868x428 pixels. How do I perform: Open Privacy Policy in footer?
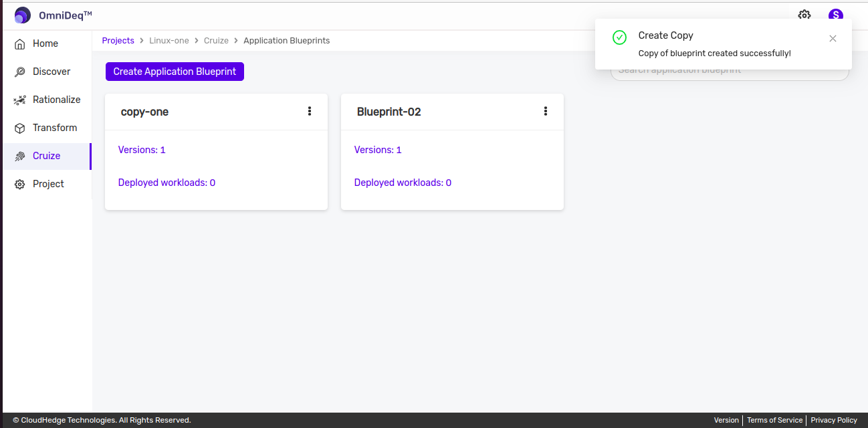[x=834, y=420]
